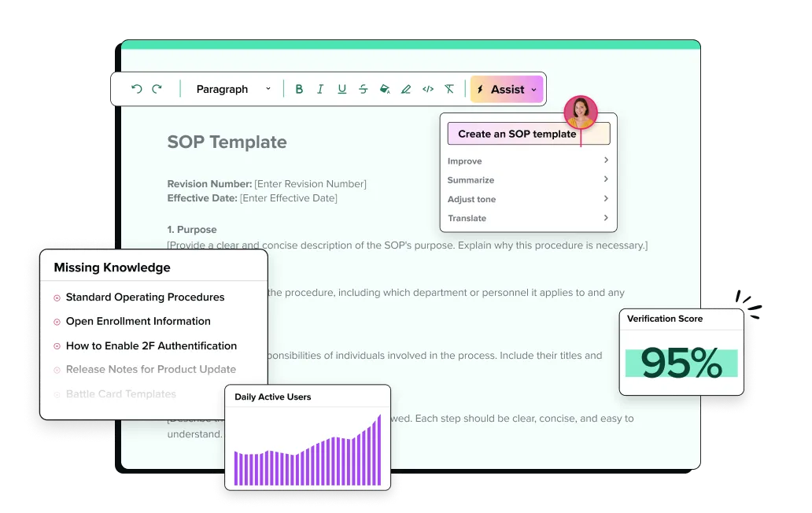The image size is (812, 513).
Task: Open the code view icon
Action: click(x=427, y=89)
